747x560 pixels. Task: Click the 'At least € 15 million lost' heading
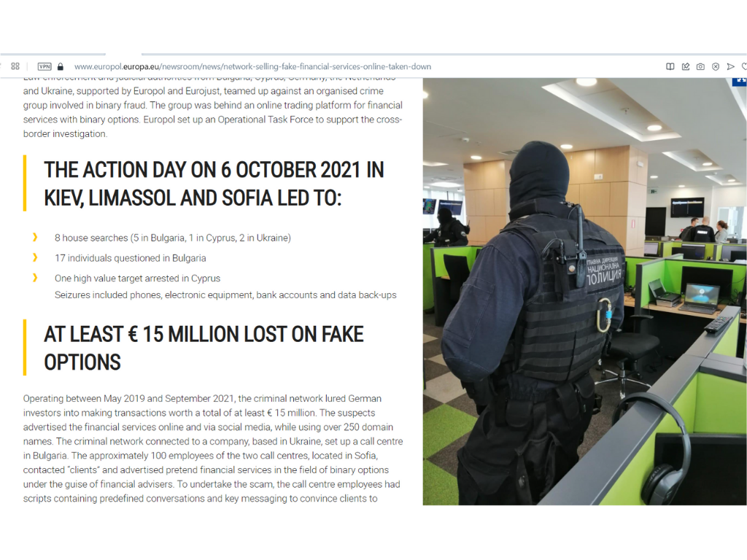[204, 348]
